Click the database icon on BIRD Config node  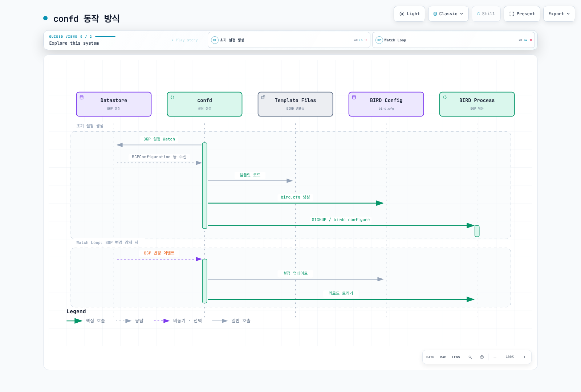(x=354, y=97)
